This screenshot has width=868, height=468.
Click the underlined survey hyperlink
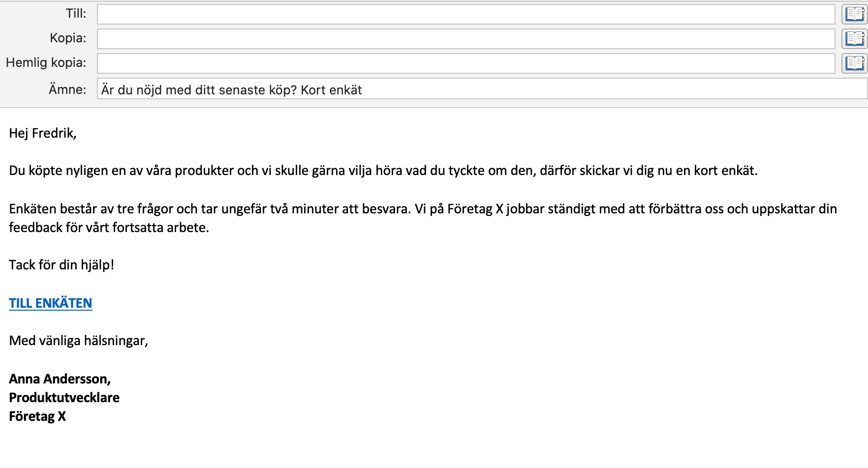pyautogui.click(x=50, y=303)
